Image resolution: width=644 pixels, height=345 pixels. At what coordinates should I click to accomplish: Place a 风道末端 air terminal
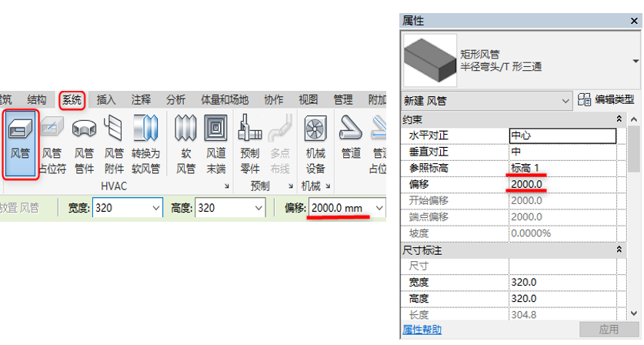(215, 144)
